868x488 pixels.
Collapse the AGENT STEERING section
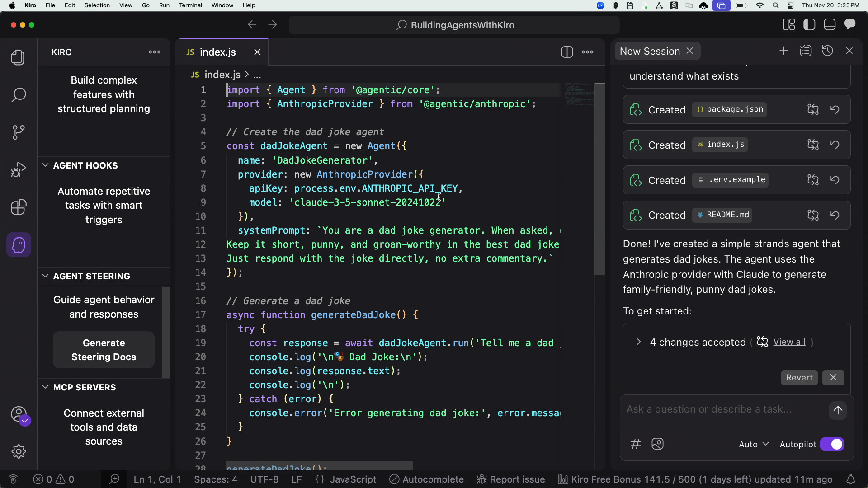point(45,276)
